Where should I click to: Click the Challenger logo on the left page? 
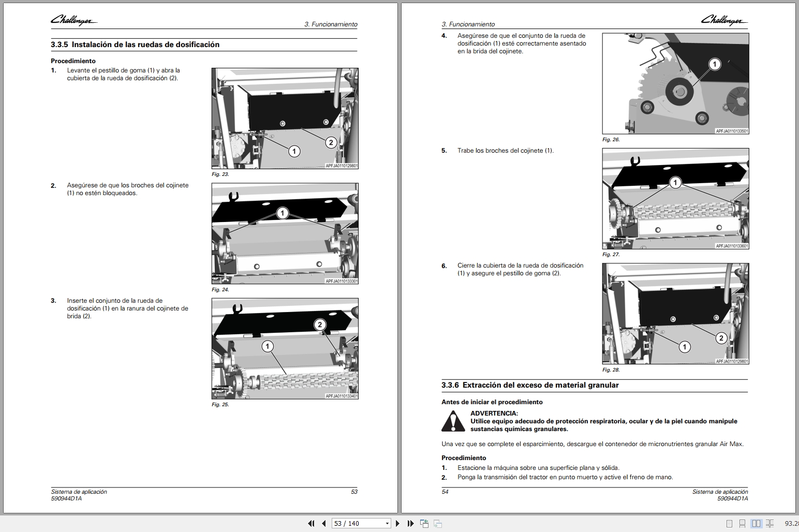click(x=73, y=20)
